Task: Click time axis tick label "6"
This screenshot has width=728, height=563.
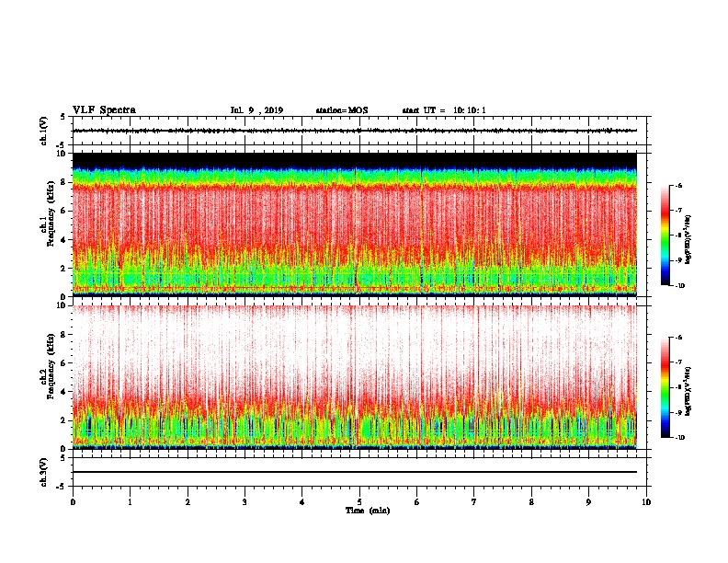Action: point(417,502)
